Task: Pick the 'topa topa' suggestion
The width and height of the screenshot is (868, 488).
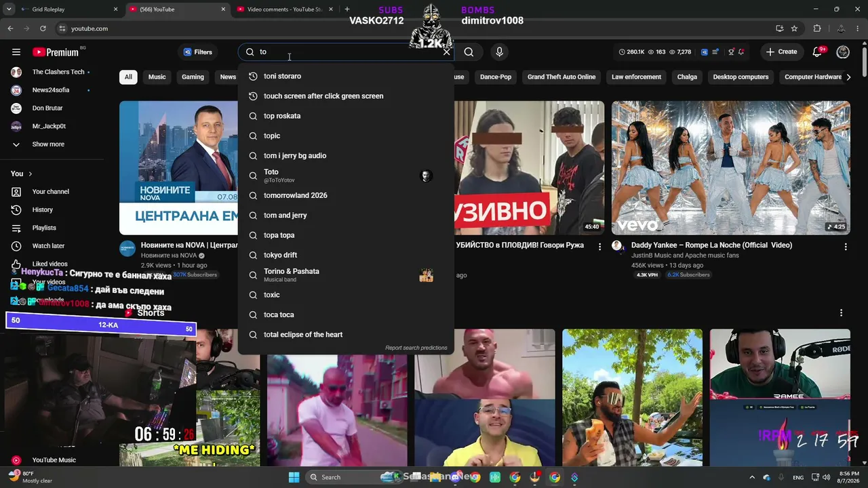Action: click(346, 235)
